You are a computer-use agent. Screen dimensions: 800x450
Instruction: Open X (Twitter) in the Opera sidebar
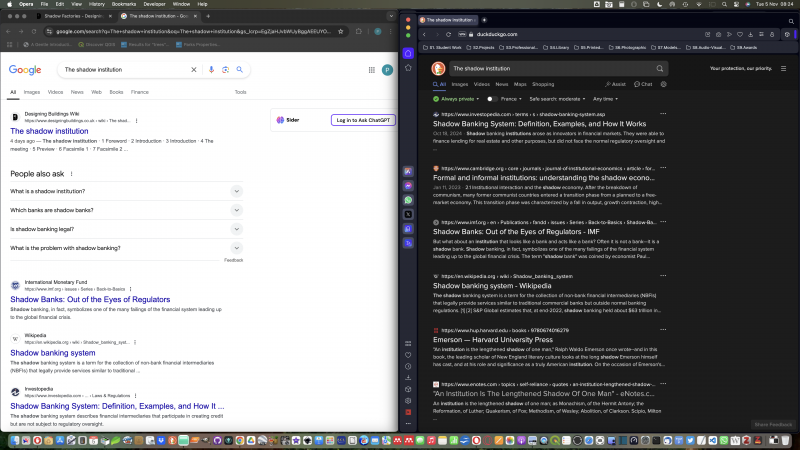[408, 214]
